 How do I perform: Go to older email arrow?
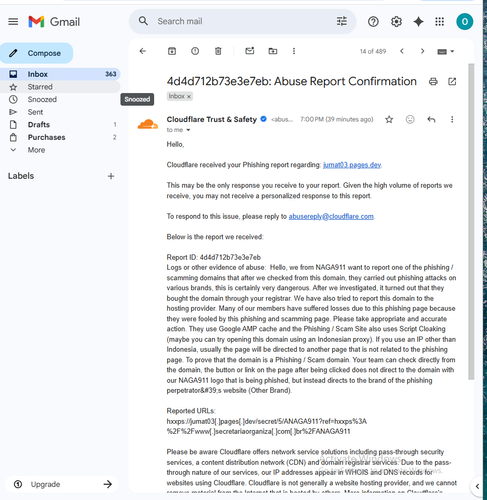[422, 51]
